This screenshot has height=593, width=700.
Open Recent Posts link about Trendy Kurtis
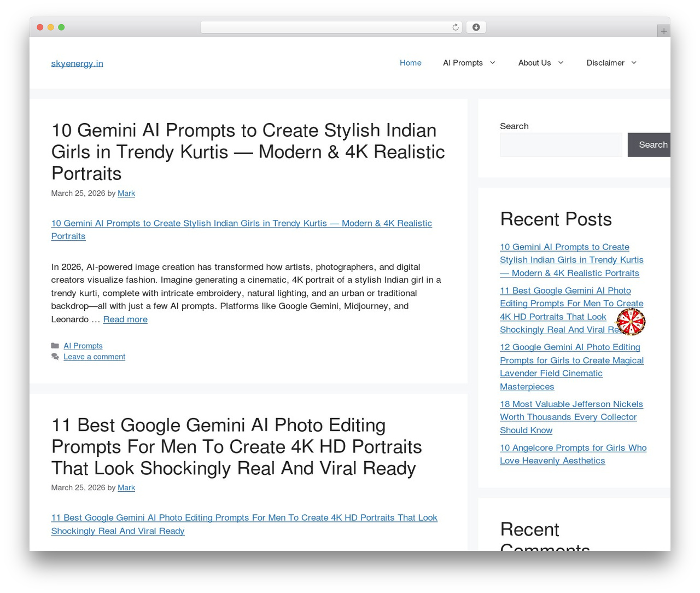571,260
